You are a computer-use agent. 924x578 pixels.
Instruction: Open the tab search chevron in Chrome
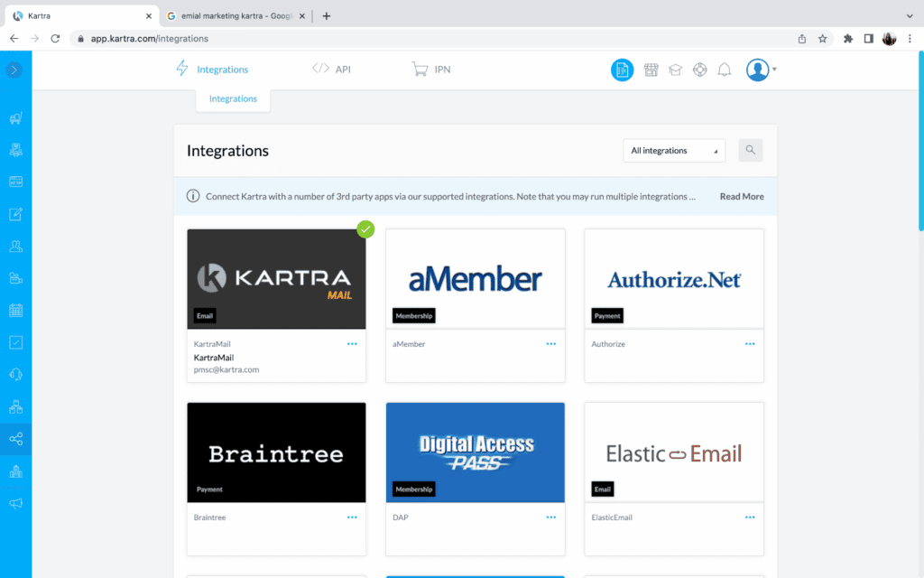point(910,16)
